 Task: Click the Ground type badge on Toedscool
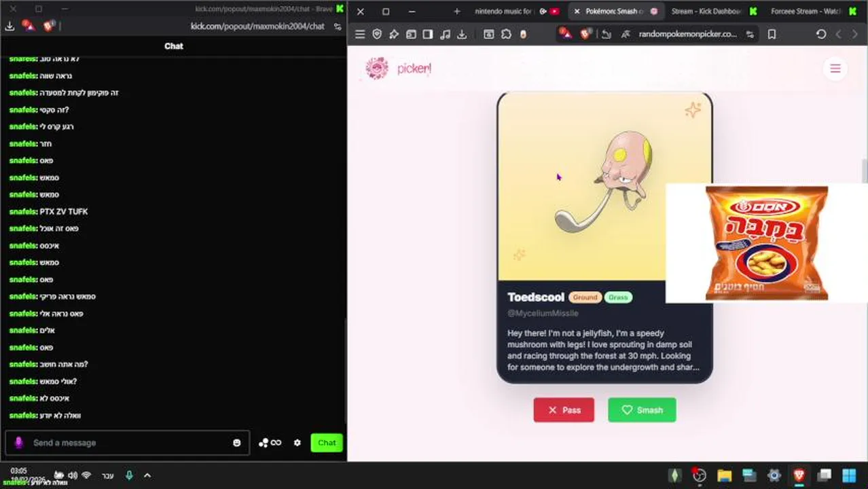tap(584, 297)
